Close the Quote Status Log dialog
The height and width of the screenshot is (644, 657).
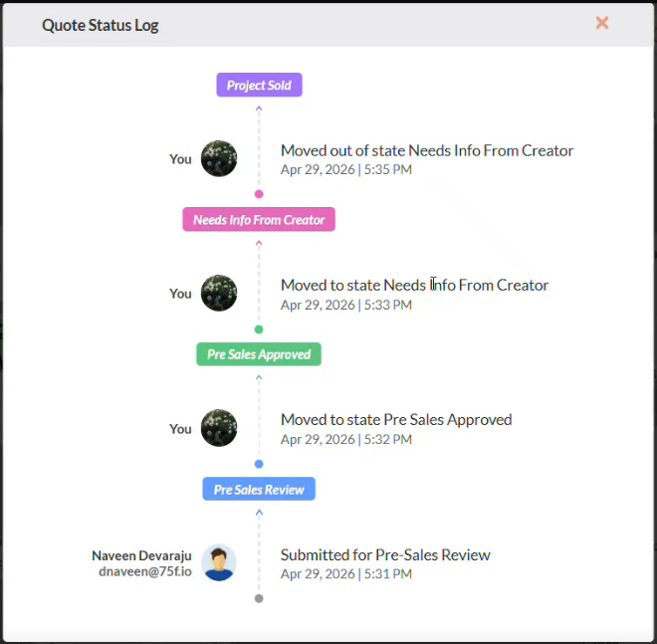click(602, 23)
